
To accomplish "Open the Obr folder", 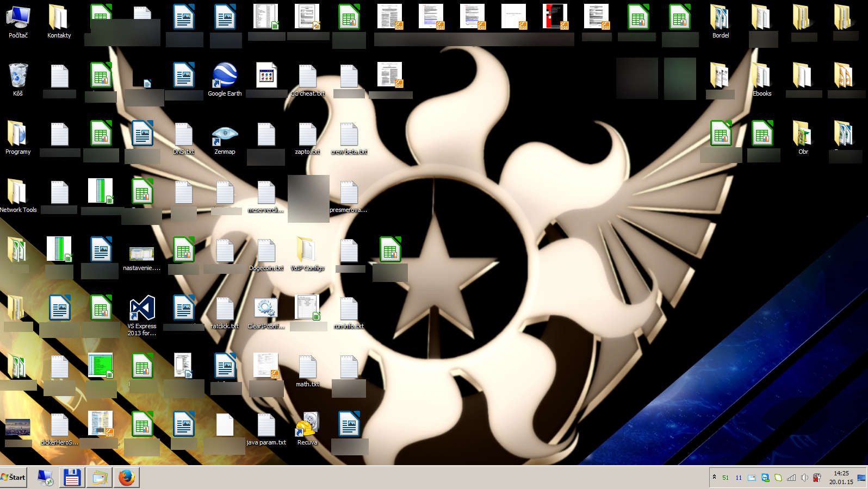I will click(803, 137).
